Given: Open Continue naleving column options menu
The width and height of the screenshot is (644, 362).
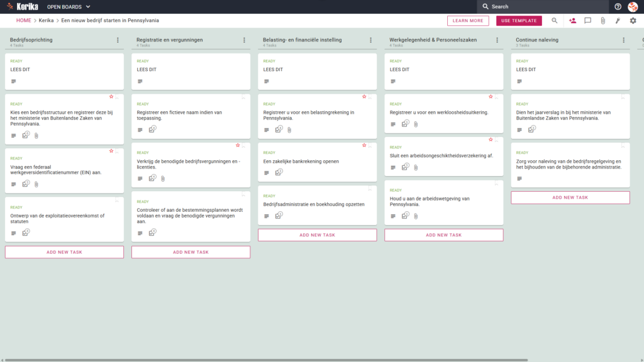Looking at the screenshot, I should (624, 40).
